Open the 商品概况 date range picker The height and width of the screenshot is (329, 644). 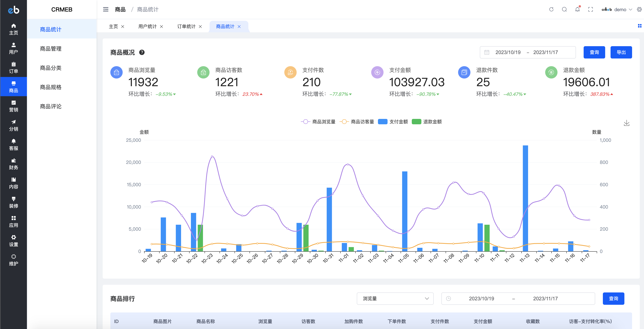(528, 52)
